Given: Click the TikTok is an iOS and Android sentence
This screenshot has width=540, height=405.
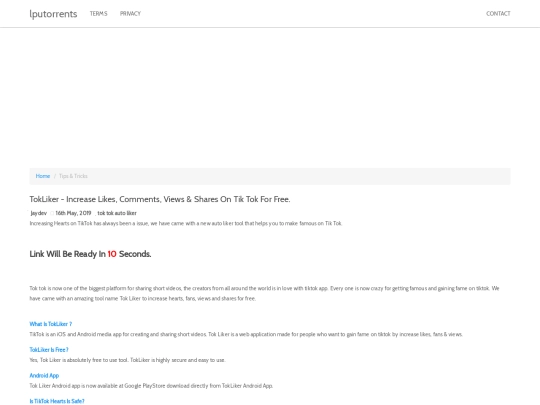Looking at the screenshot, I should (246, 334).
